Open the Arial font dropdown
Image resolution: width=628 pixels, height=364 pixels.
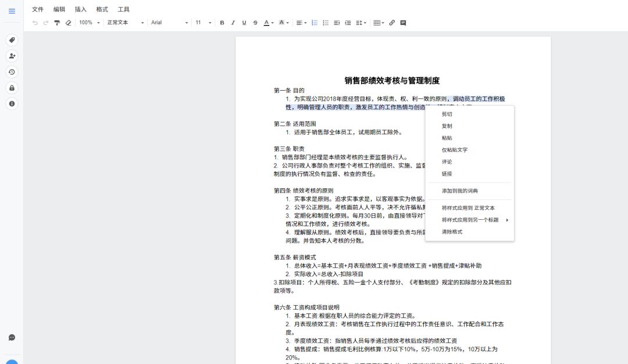point(169,23)
